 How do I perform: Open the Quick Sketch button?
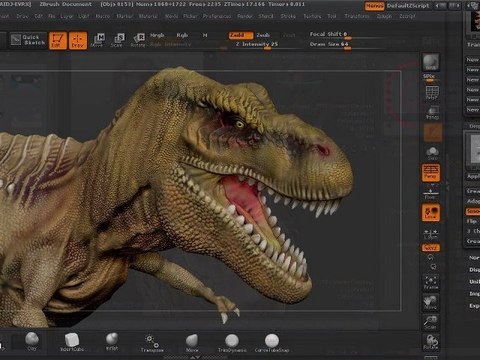pos(27,40)
